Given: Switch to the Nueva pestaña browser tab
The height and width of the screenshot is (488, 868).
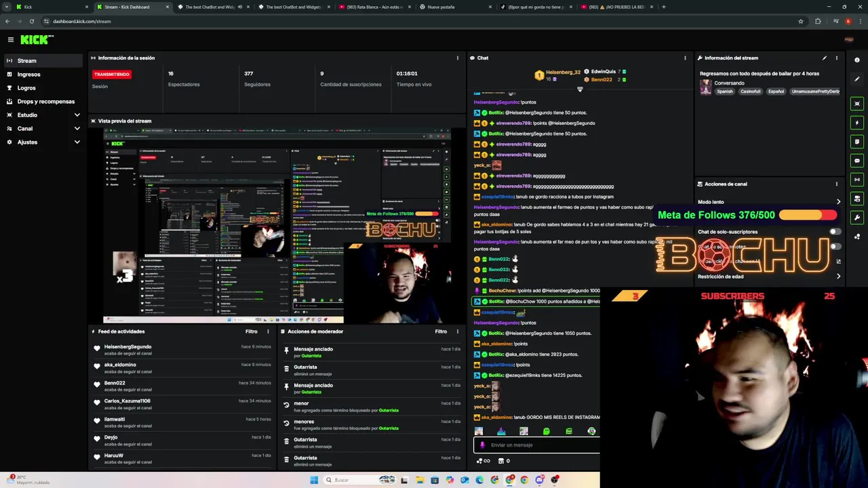Looking at the screenshot, I should click(454, 7).
